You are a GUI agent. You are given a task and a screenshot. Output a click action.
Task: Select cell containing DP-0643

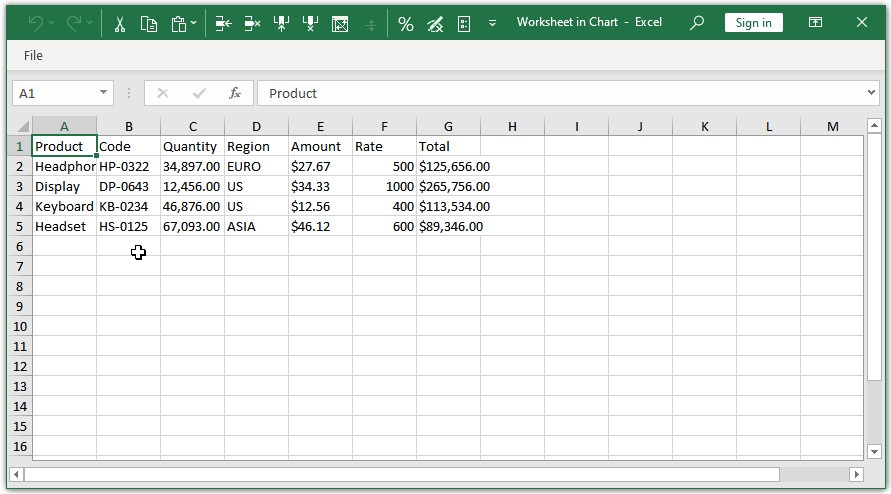(x=128, y=186)
